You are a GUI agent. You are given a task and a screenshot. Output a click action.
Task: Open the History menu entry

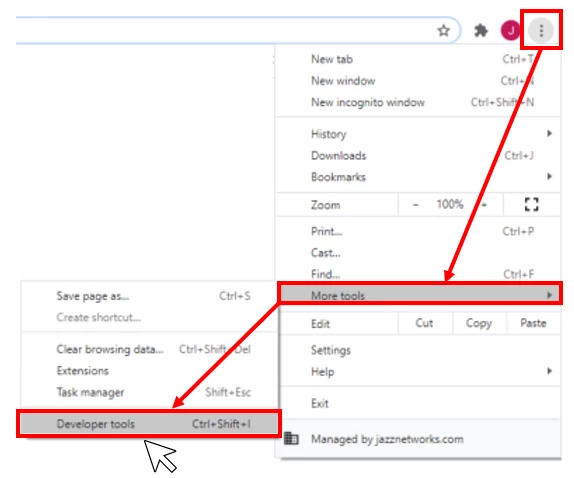point(418,134)
